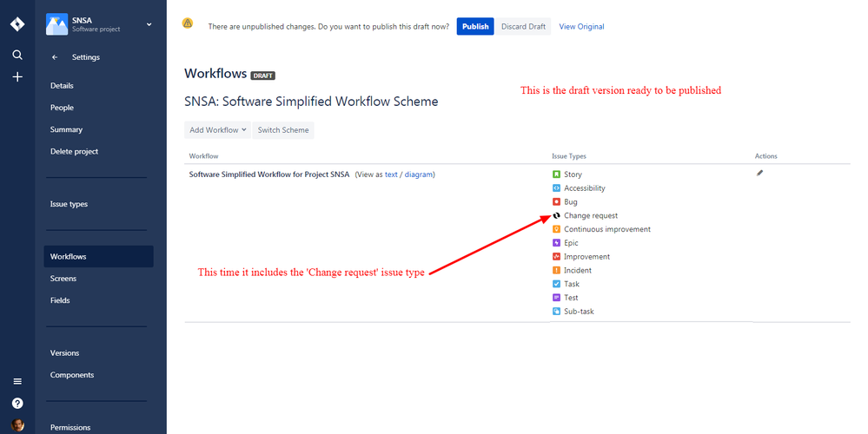Open search via magnifier icon

(x=17, y=55)
